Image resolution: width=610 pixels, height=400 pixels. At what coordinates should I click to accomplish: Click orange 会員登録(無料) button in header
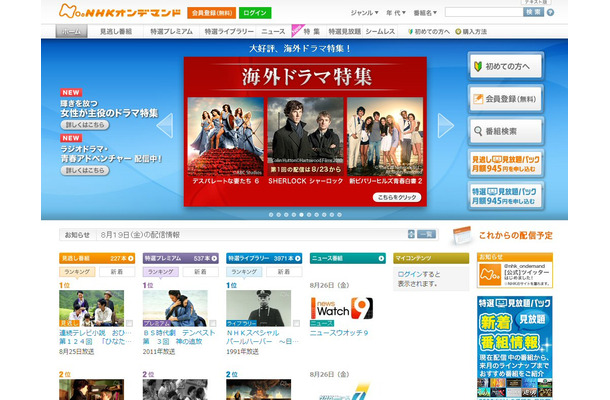(212, 13)
